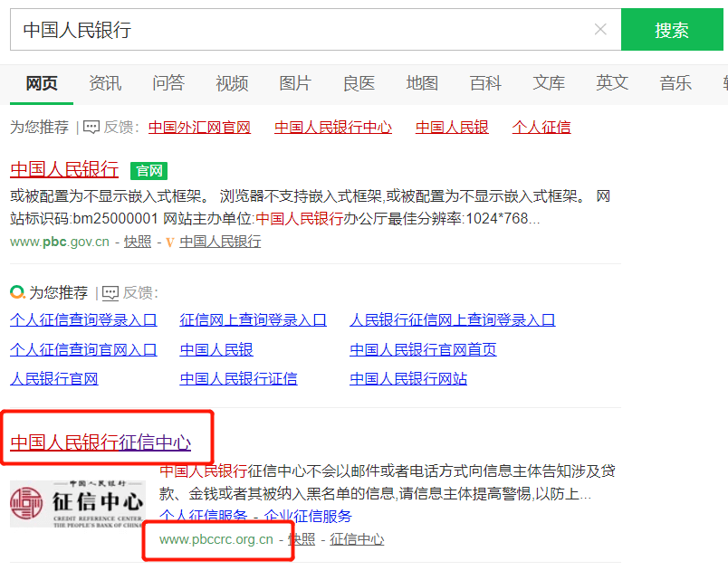The image size is (728, 580).
Task: Open 中国人民银行网站 link
Action: click(408, 379)
